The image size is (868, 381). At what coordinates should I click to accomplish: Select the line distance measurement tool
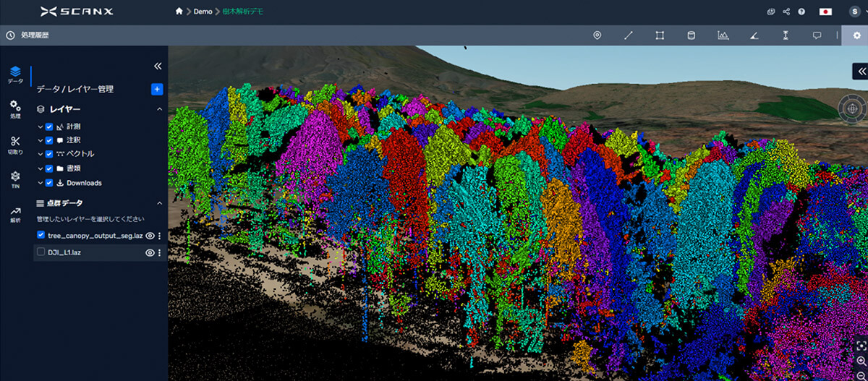tap(629, 35)
